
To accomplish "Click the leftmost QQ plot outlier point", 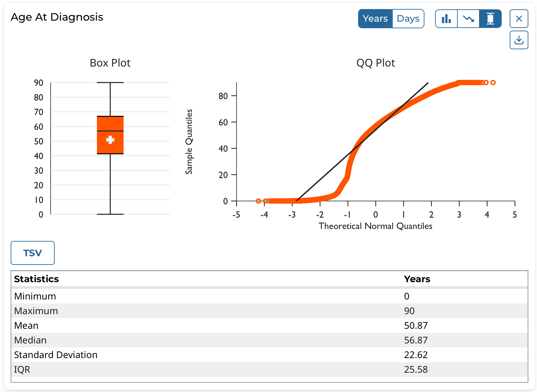I will [258, 201].
